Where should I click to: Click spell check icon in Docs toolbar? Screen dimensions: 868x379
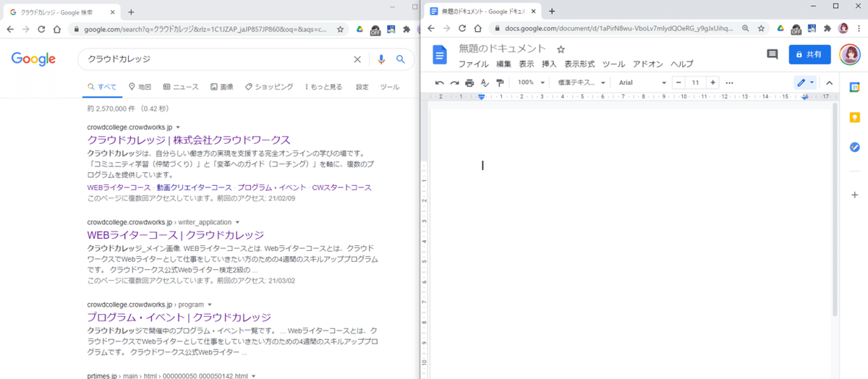coord(485,82)
